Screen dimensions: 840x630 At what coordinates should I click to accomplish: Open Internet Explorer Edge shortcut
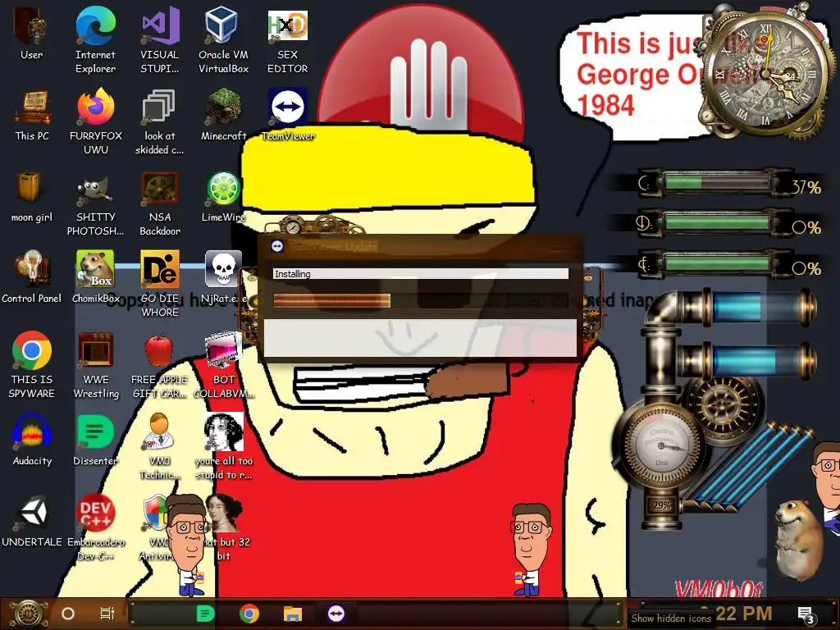(95, 40)
